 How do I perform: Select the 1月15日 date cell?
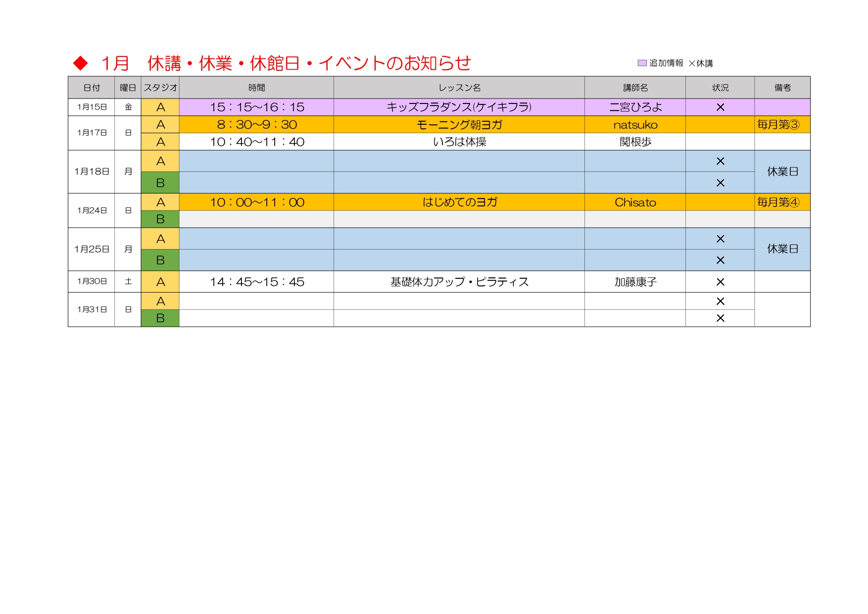pyautogui.click(x=92, y=107)
